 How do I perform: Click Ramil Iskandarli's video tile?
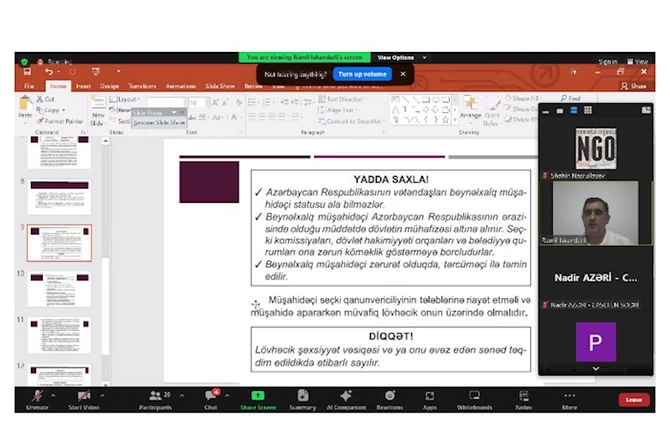coord(596,213)
